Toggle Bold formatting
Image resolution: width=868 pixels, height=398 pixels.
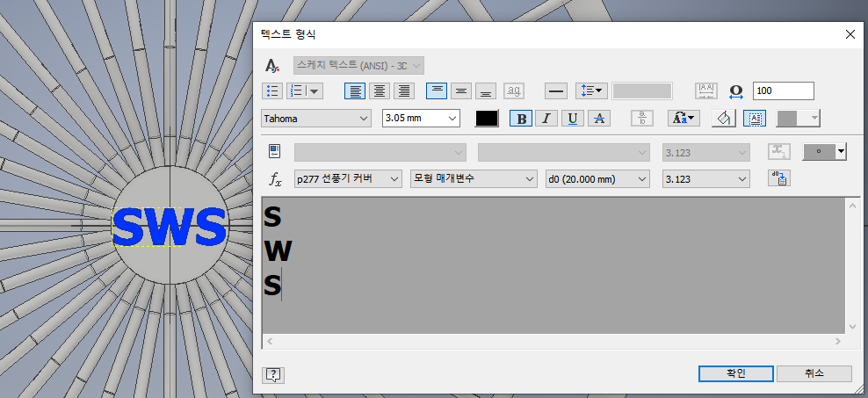point(521,119)
